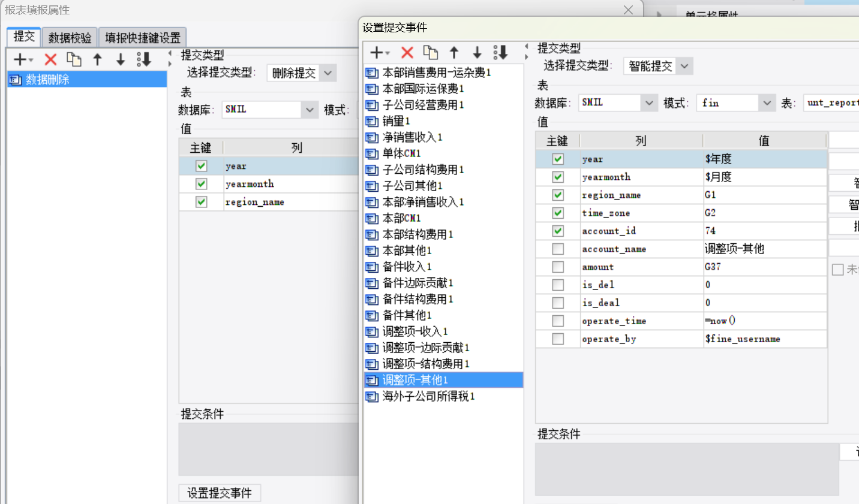Open 智能提交 submit type dropdown
The height and width of the screenshot is (504, 859).
pos(684,66)
